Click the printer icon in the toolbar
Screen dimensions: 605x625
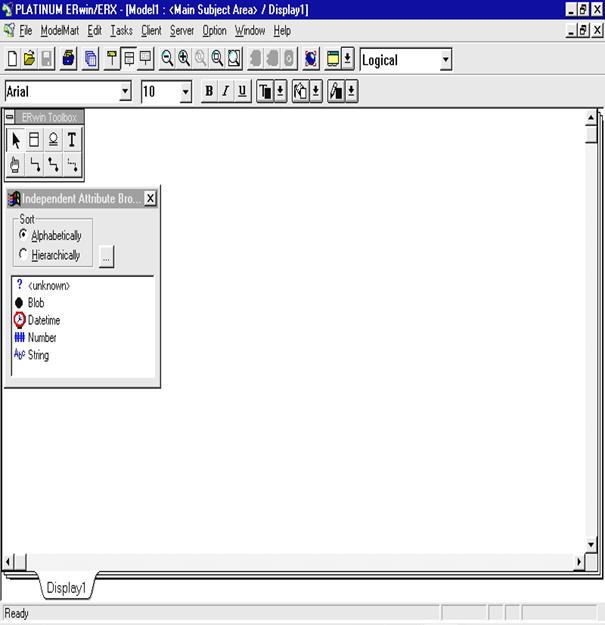[69, 59]
